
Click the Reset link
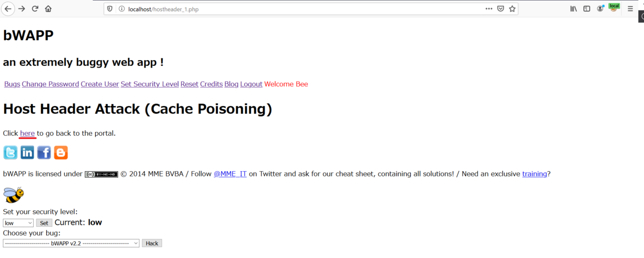click(189, 84)
